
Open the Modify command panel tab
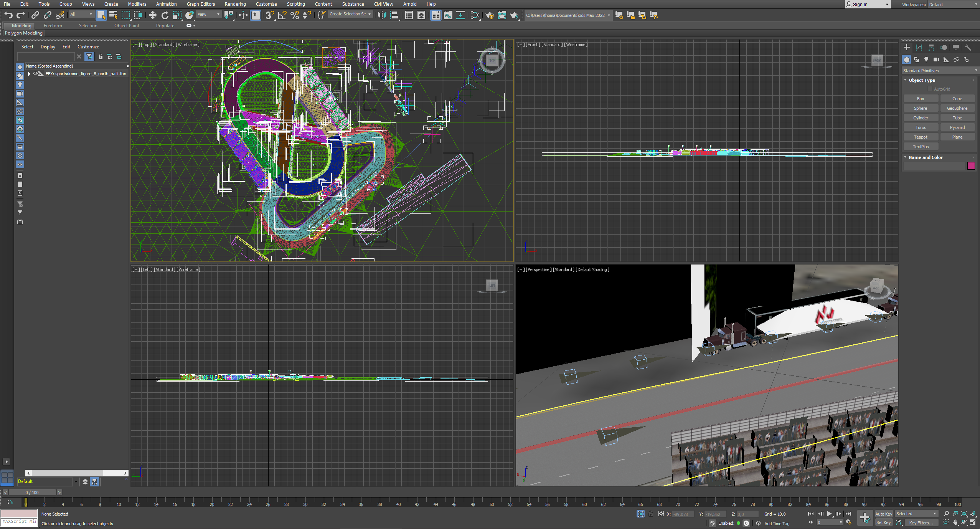pos(919,48)
